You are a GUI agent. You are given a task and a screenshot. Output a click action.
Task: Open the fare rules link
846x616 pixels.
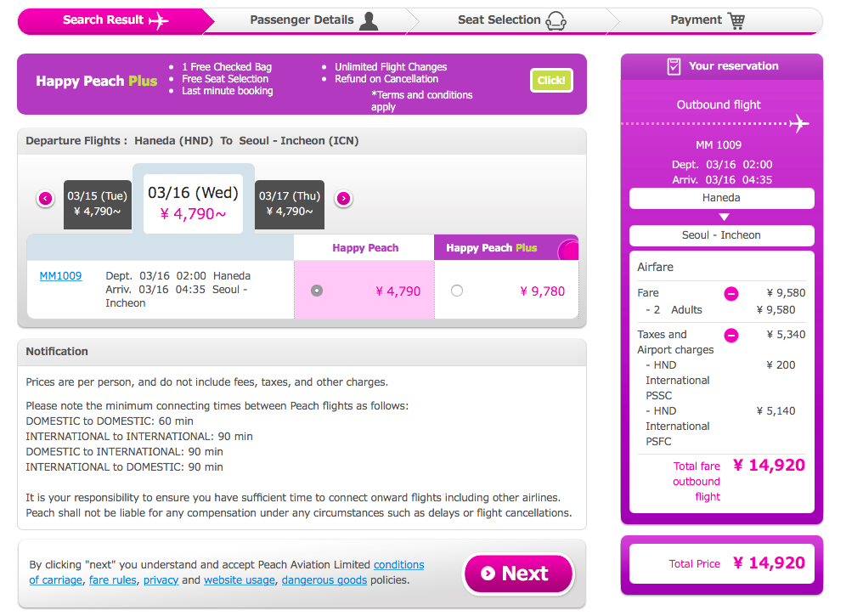coord(112,579)
